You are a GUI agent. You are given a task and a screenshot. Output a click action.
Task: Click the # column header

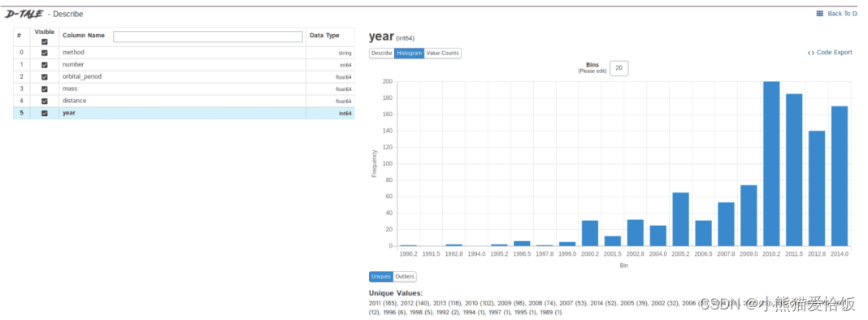(20, 36)
